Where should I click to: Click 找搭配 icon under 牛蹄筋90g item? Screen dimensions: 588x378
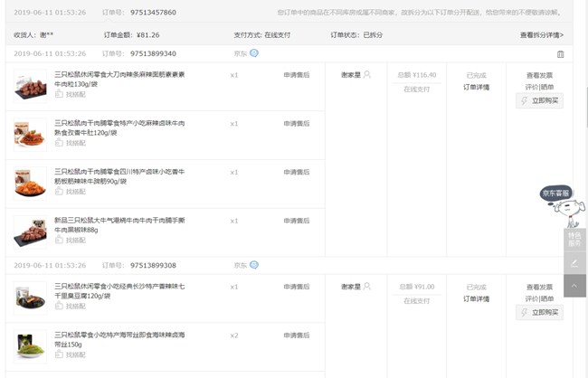(x=59, y=191)
